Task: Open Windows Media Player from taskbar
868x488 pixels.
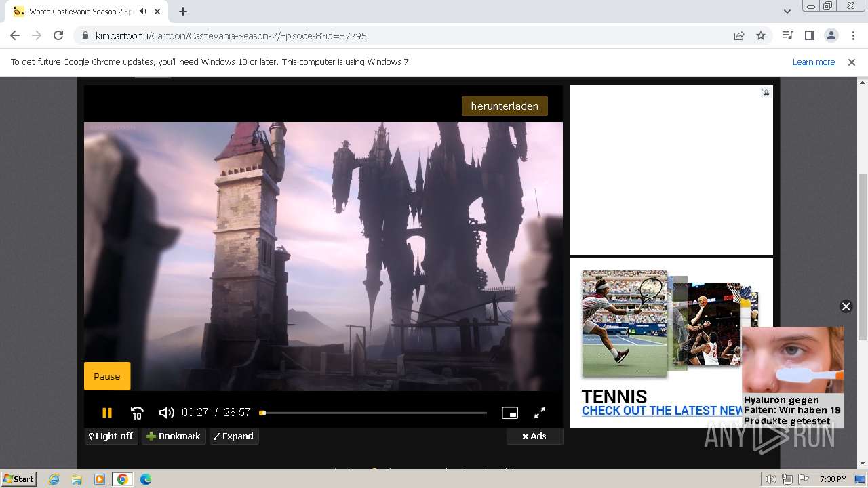Action: [100, 479]
